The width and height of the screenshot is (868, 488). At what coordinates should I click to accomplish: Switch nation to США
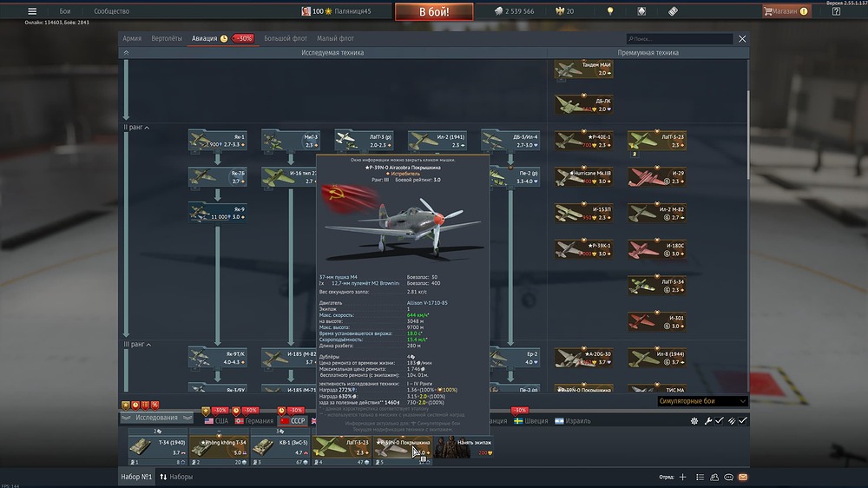click(x=216, y=421)
